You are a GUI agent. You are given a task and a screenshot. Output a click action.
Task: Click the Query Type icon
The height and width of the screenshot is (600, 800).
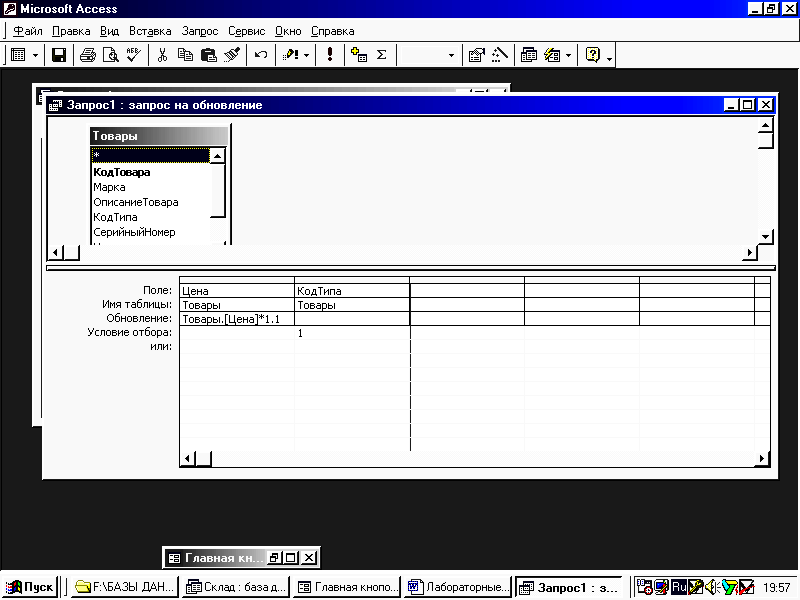click(x=290, y=55)
